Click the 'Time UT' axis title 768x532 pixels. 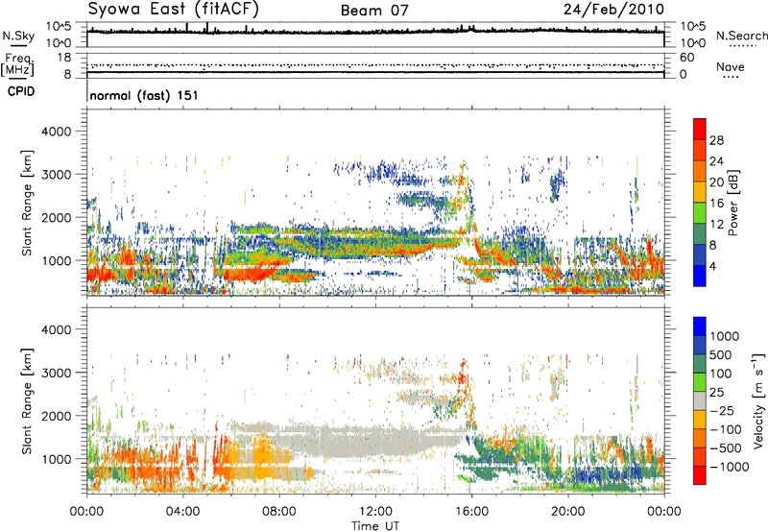click(375, 526)
